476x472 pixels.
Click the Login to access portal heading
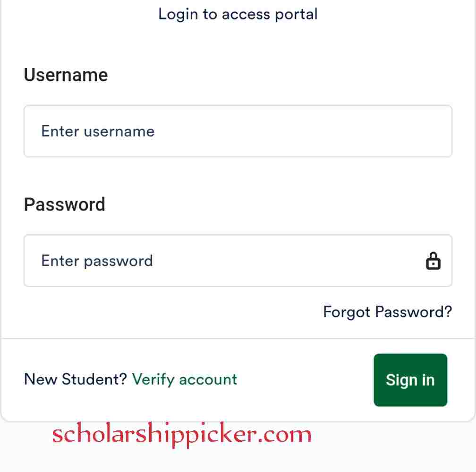[238, 14]
